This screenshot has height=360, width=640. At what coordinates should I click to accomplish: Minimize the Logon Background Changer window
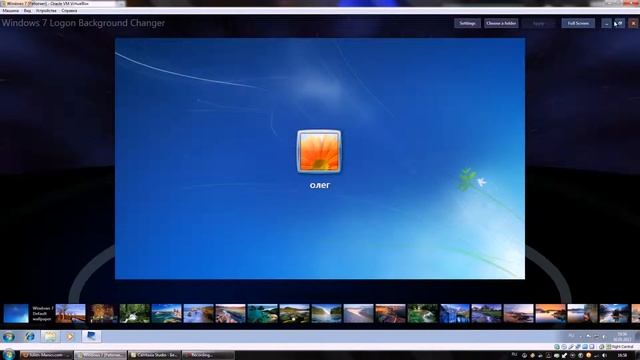tap(607, 23)
